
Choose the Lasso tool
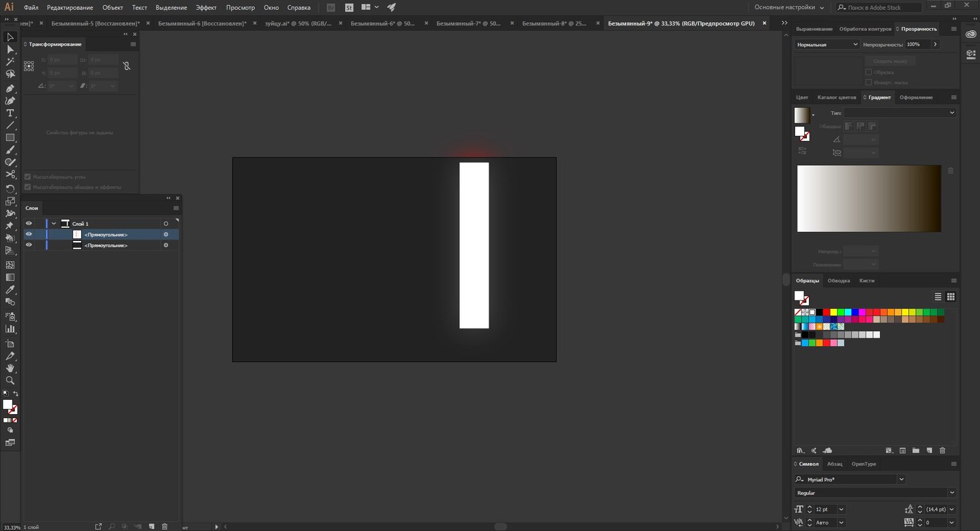tap(10, 74)
